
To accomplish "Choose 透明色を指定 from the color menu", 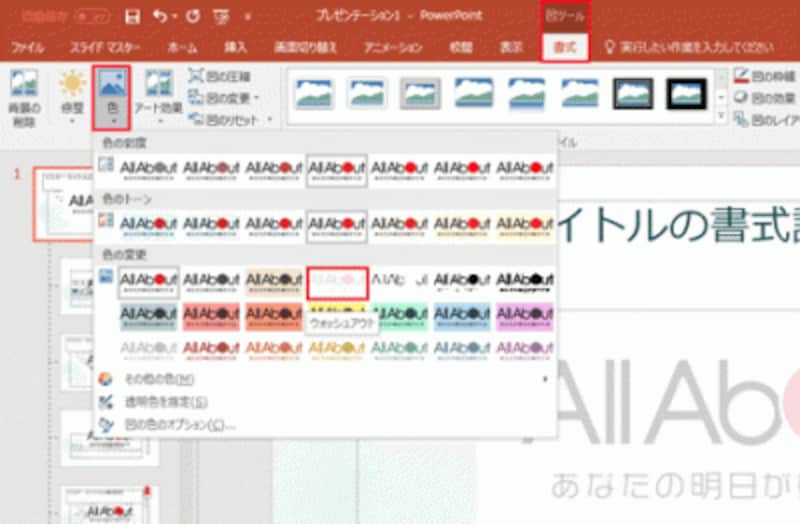I will (325, 402).
